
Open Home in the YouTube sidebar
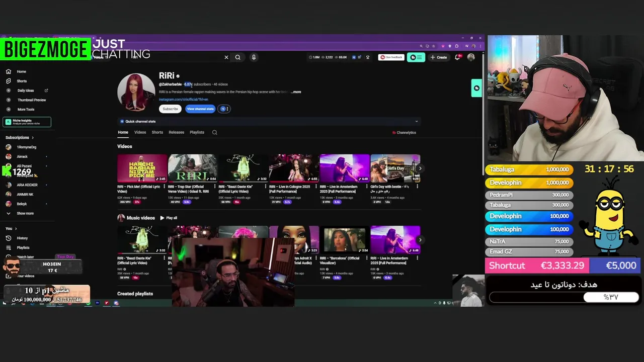21,71
